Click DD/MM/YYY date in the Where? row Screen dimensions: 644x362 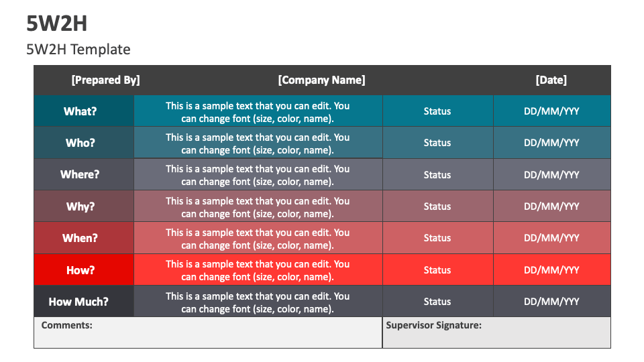[552, 174]
